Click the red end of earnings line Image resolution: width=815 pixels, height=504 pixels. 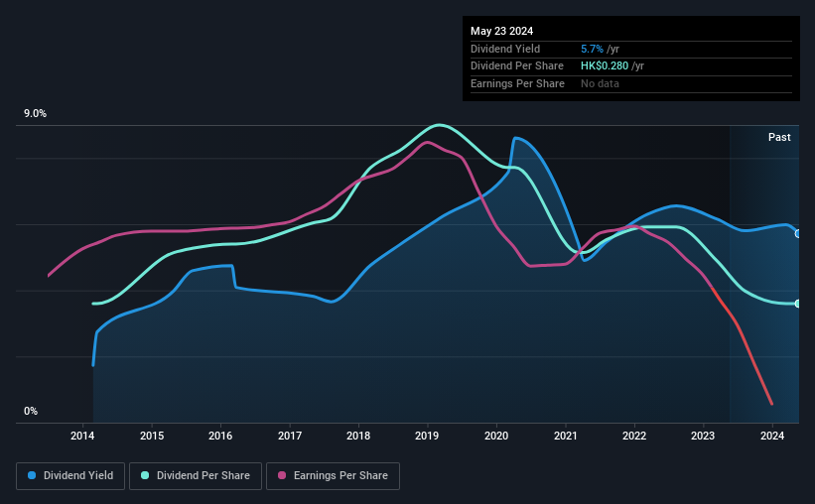[771, 403]
